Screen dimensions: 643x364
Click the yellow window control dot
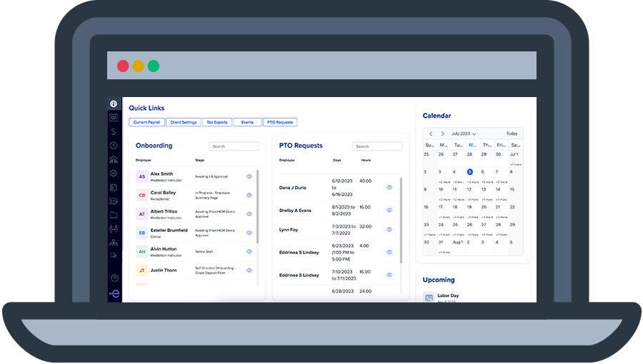[138, 66]
